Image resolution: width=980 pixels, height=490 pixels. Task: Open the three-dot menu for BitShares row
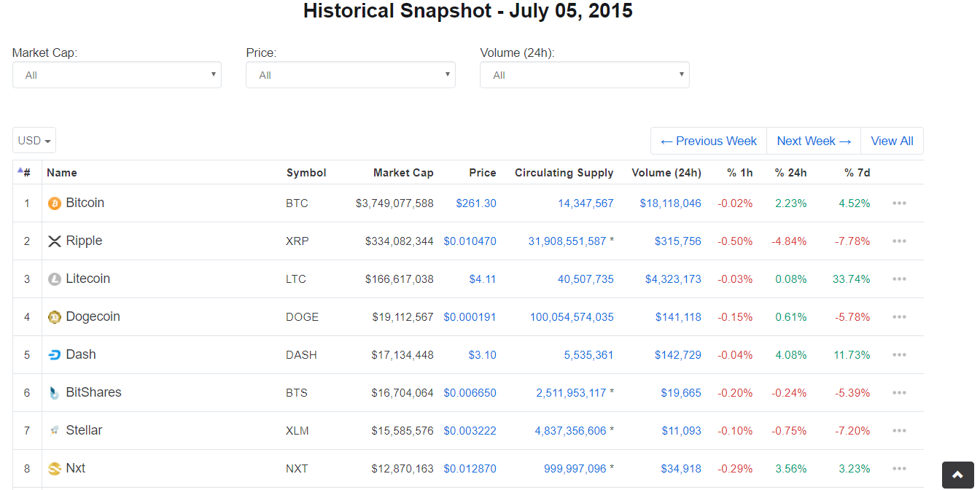click(x=899, y=393)
